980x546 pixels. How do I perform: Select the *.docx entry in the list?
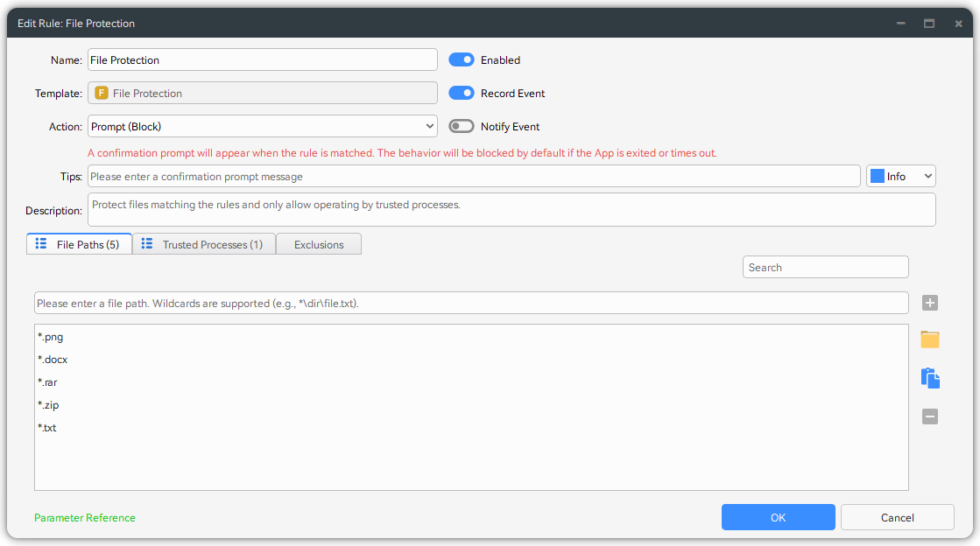[x=53, y=360]
